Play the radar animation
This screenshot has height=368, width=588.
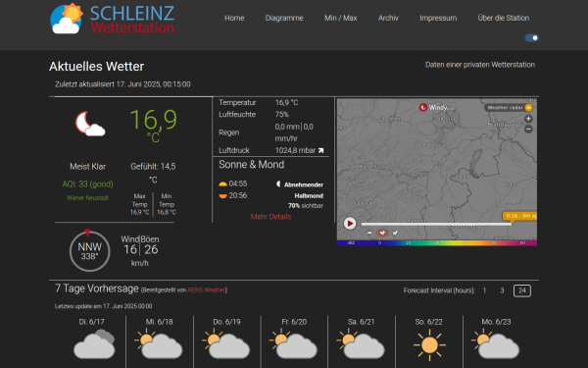(x=350, y=224)
